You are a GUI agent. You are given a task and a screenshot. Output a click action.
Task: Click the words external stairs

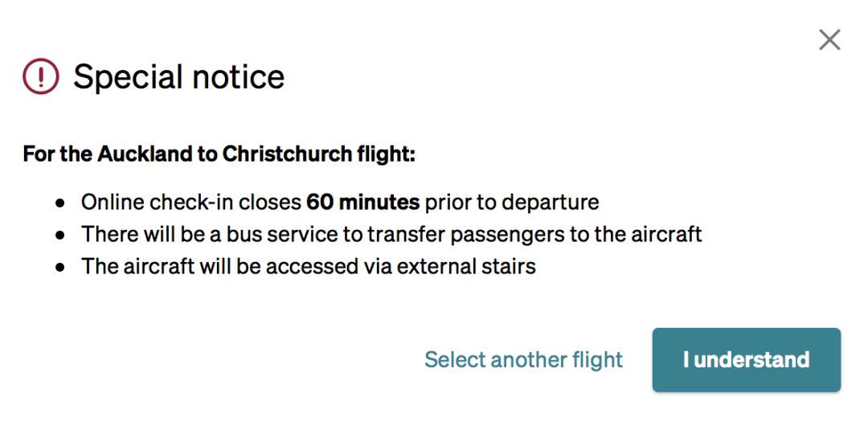click(467, 266)
